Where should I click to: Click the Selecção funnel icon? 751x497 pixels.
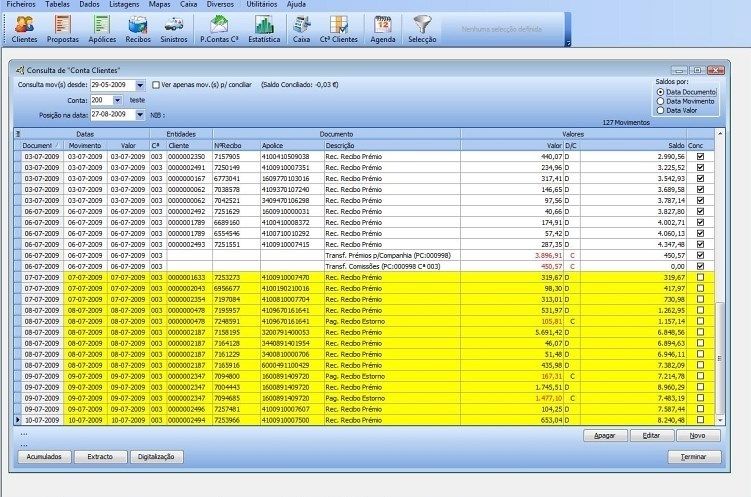pos(423,27)
